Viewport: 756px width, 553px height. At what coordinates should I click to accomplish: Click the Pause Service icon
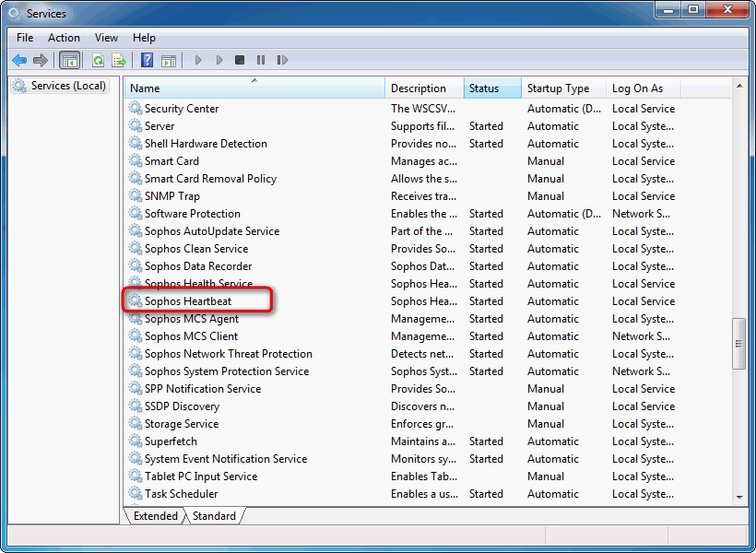pos(261,60)
